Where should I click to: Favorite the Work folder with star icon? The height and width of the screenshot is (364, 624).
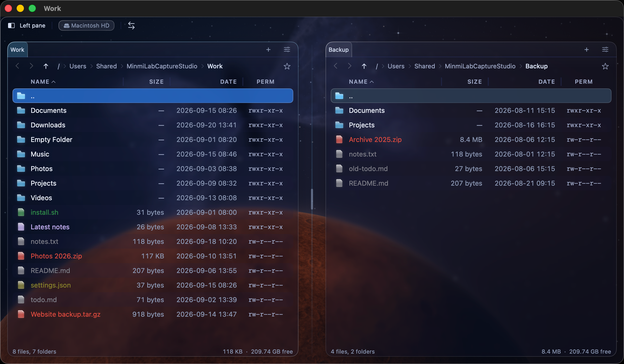(x=287, y=66)
